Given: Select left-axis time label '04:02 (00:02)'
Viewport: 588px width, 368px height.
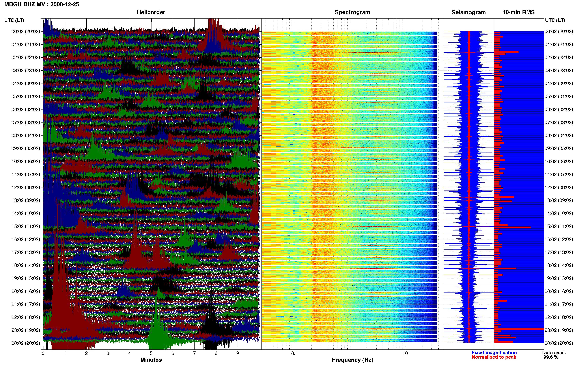Looking at the screenshot, I should tap(26, 83).
